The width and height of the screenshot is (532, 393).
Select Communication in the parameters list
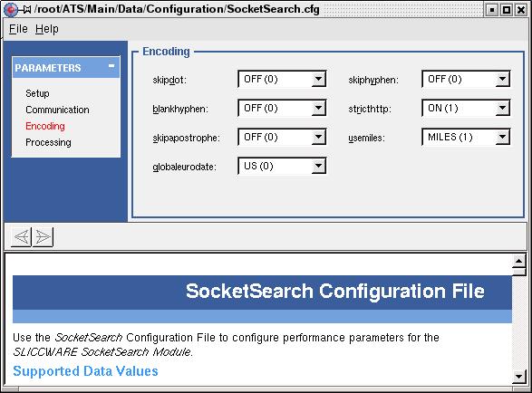pos(57,110)
